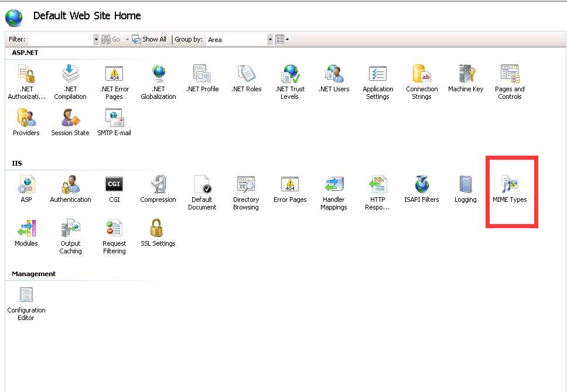Open the Group by Area combo box

[240, 40]
